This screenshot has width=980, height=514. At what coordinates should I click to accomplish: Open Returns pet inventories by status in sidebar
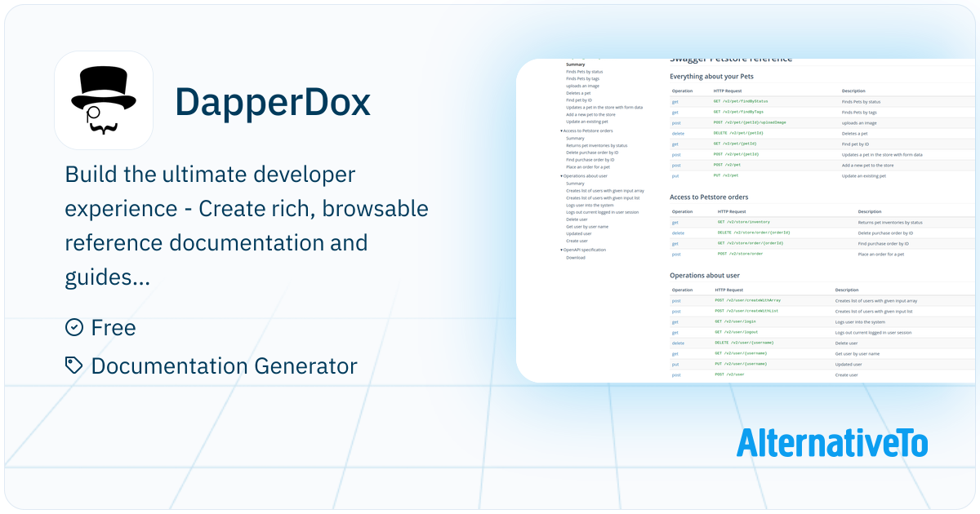click(x=596, y=145)
